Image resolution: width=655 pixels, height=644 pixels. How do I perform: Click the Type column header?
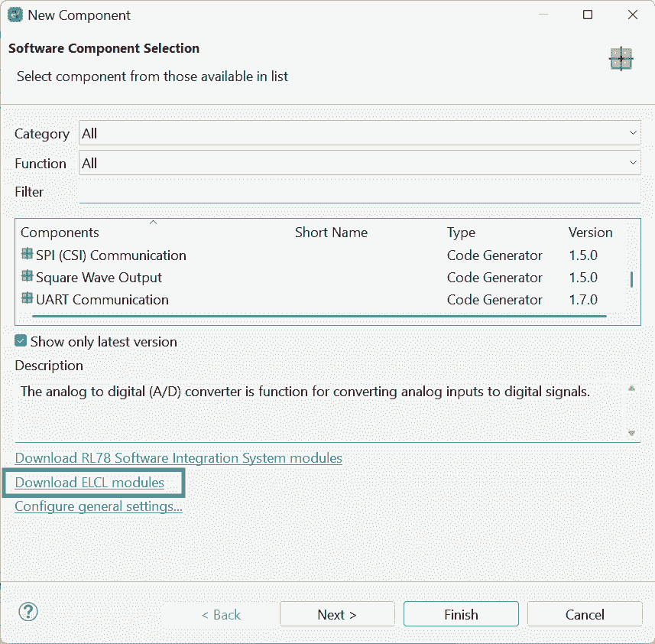[x=461, y=233]
